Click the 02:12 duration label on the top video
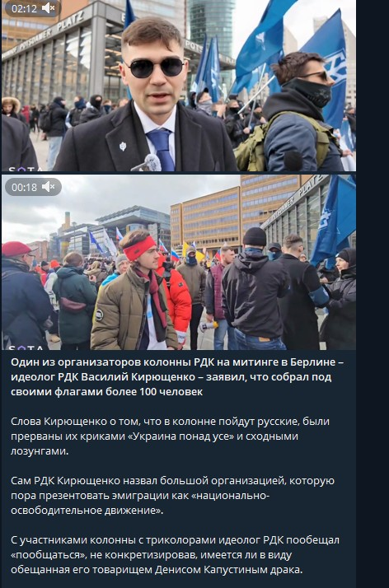389x588 pixels. [24, 8]
